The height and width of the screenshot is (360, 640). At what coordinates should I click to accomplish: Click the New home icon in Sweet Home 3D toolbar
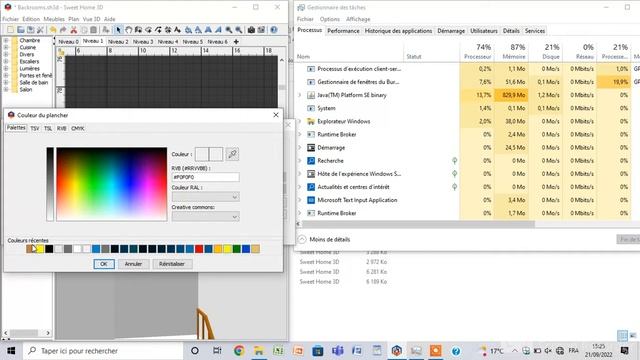pos(11,30)
